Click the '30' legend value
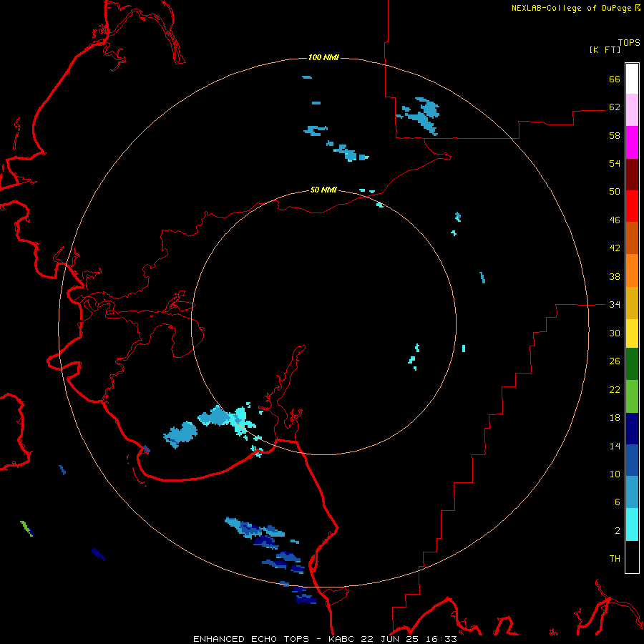The height and width of the screenshot is (644, 644). click(615, 333)
